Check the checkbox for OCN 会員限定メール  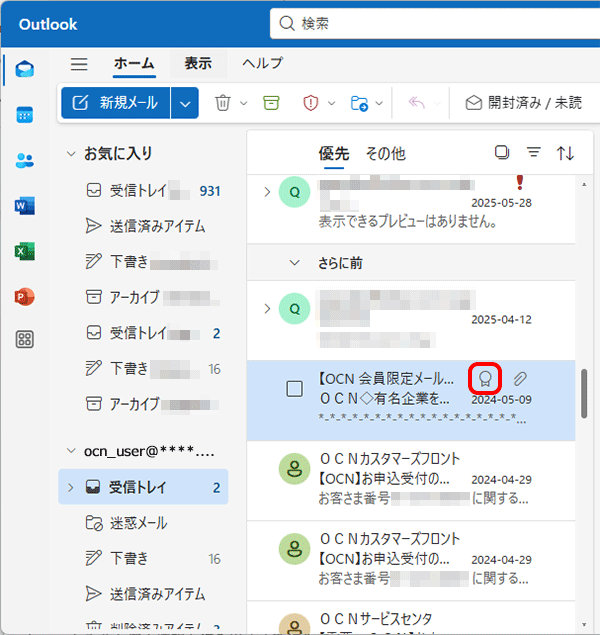click(x=295, y=389)
